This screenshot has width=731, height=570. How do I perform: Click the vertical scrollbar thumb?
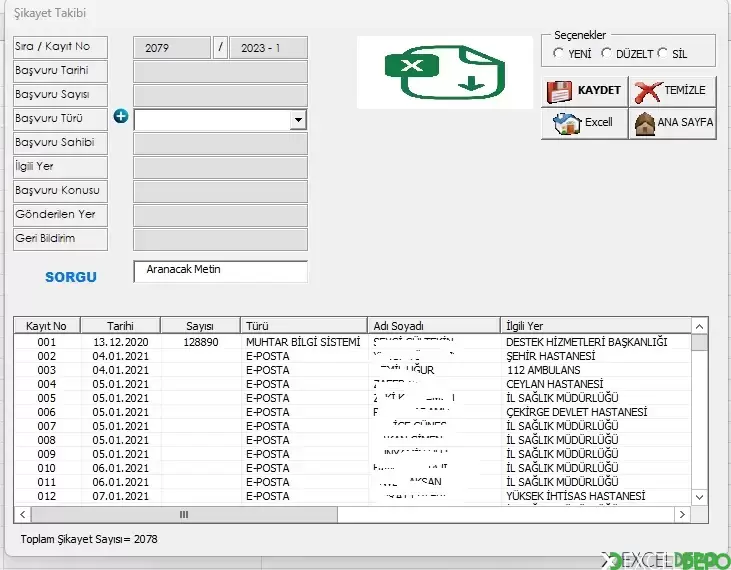pos(699,343)
